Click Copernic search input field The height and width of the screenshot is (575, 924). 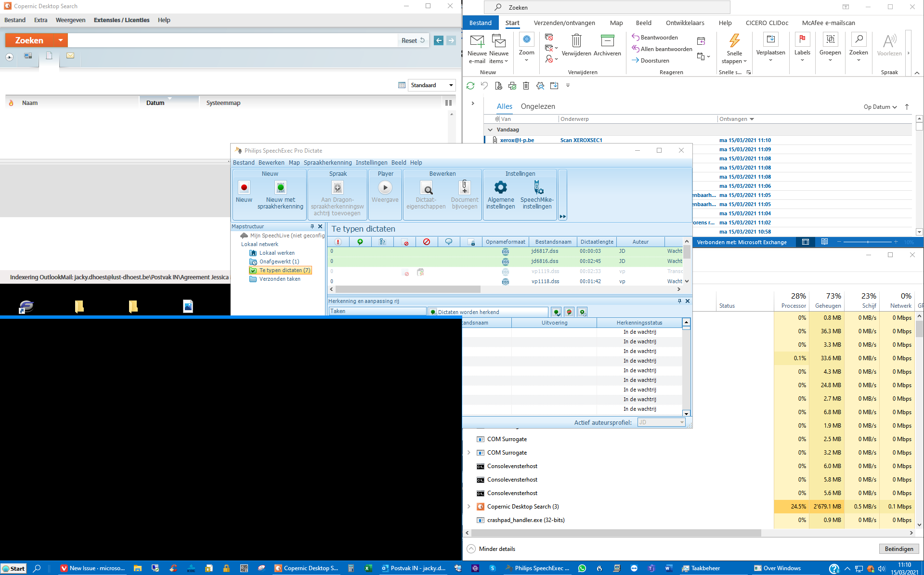click(233, 40)
